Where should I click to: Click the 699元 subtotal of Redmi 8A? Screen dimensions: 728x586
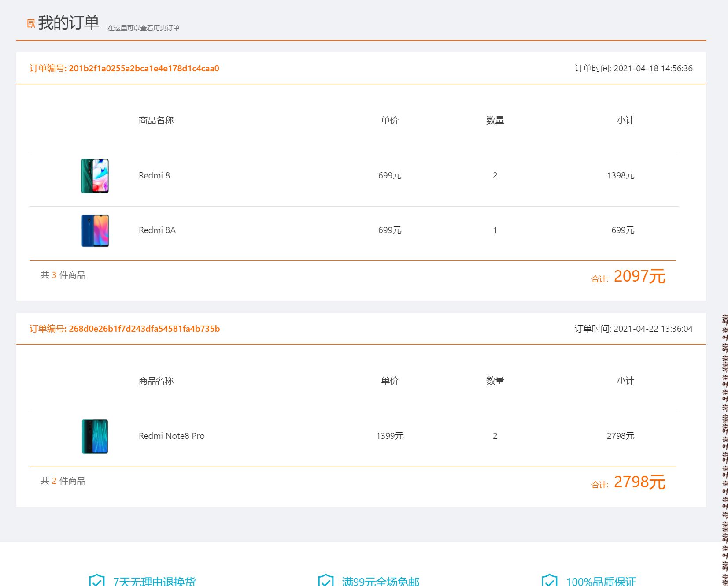pos(623,230)
